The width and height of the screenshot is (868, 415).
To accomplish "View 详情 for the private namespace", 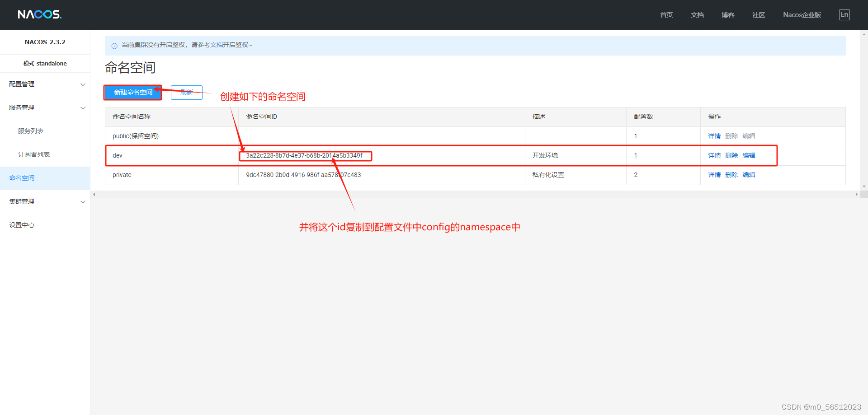I will 714,175.
